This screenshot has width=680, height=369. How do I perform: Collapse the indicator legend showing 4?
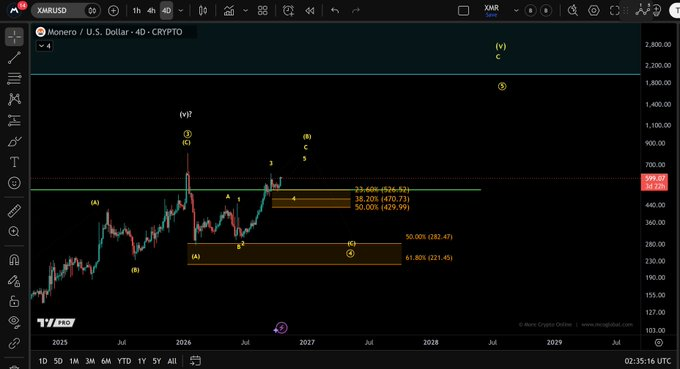[45, 46]
